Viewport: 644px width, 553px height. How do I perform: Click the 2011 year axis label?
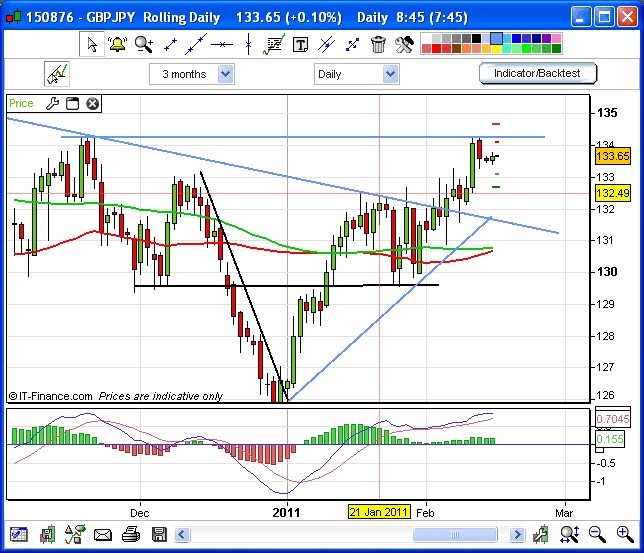pyautogui.click(x=286, y=513)
